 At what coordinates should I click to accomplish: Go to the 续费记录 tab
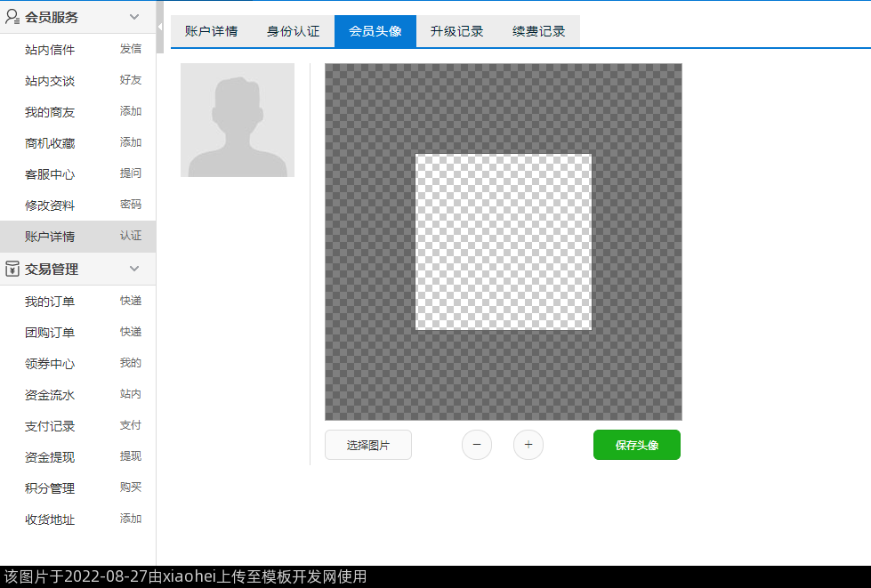pyautogui.click(x=539, y=31)
